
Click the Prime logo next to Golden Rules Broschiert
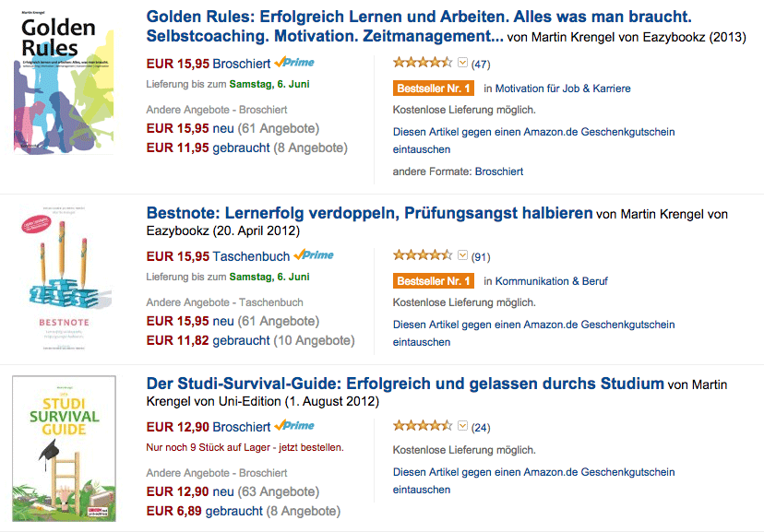click(x=294, y=63)
